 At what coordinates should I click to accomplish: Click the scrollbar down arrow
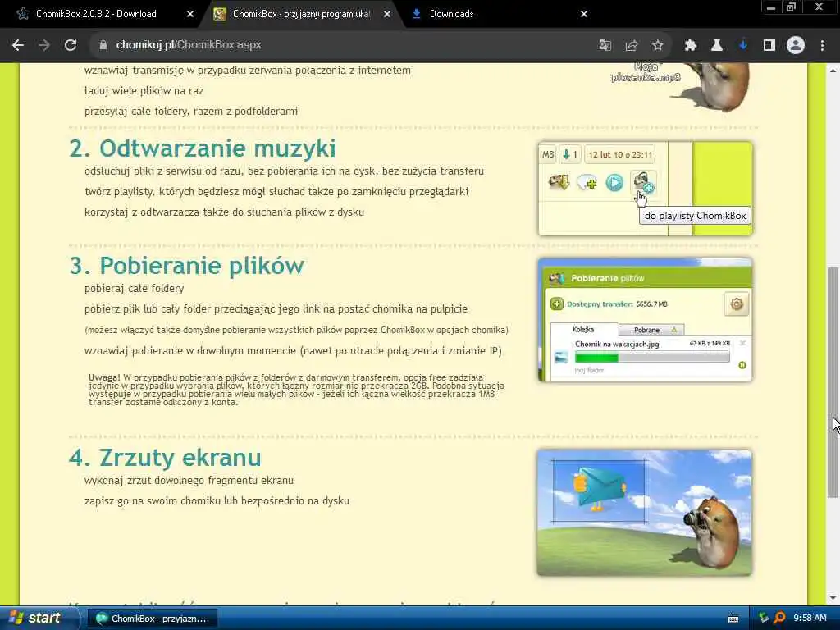coord(833,598)
